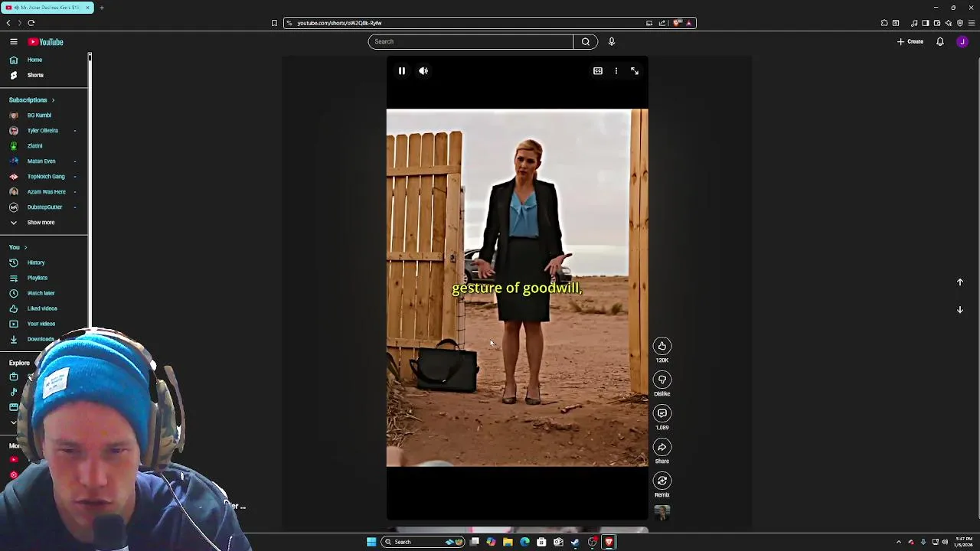Open the Short's three-dot more options
Viewport: 980px width, 551px height.
tap(616, 70)
